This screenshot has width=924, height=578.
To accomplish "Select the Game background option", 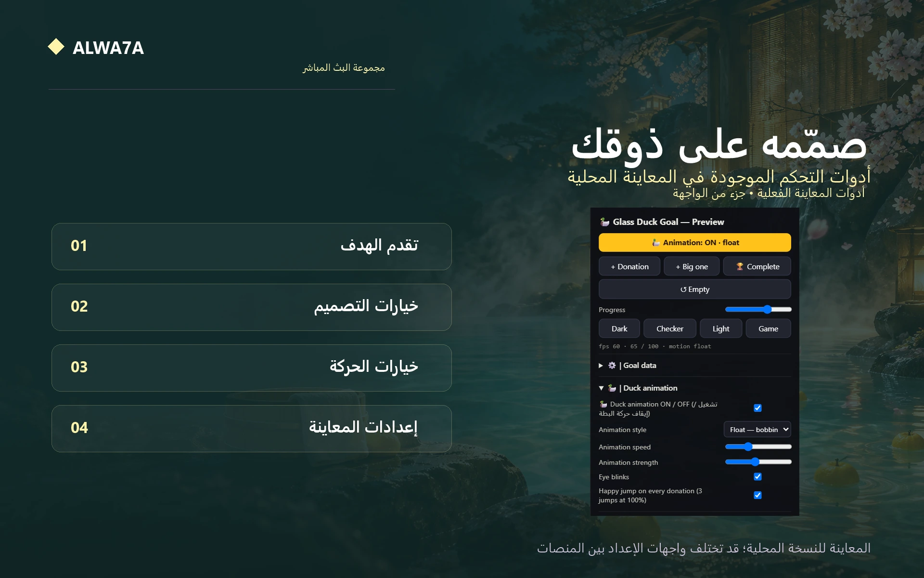I will (x=768, y=328).
